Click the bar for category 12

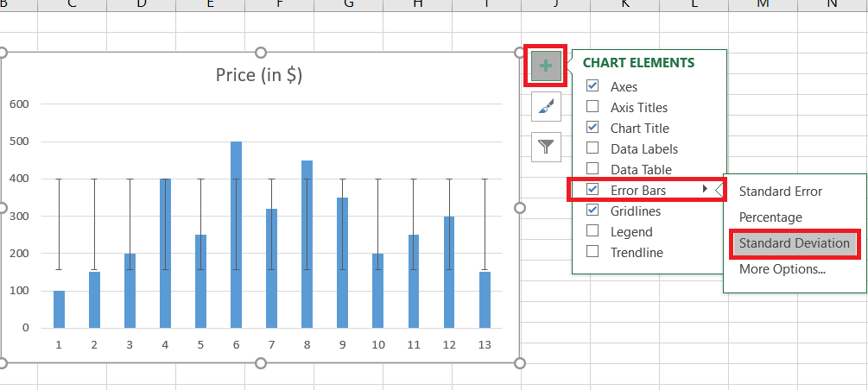pos(449,272)
